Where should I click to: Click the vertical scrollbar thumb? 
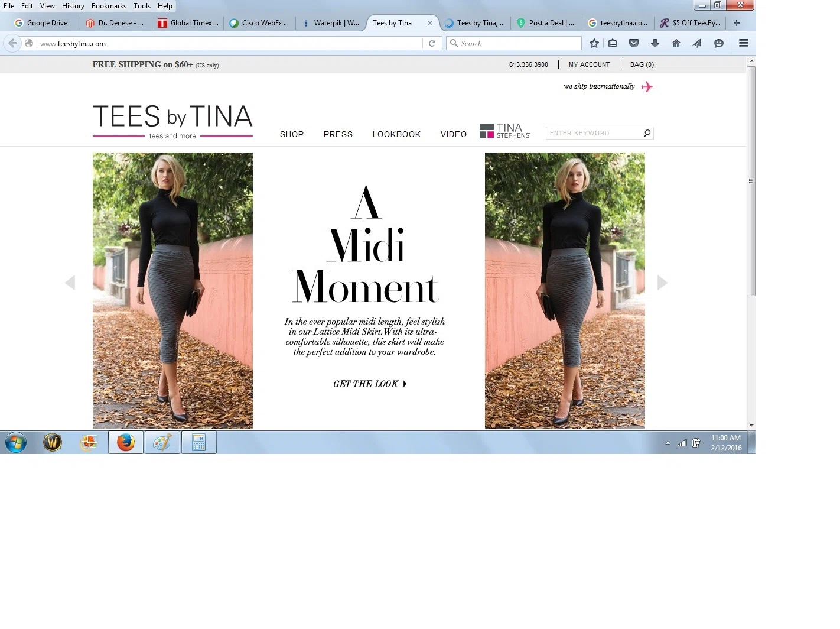751,181
